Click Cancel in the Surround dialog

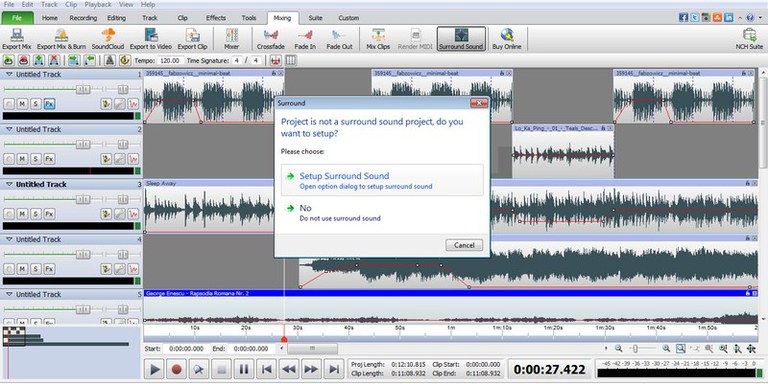[x=464, y=245]
